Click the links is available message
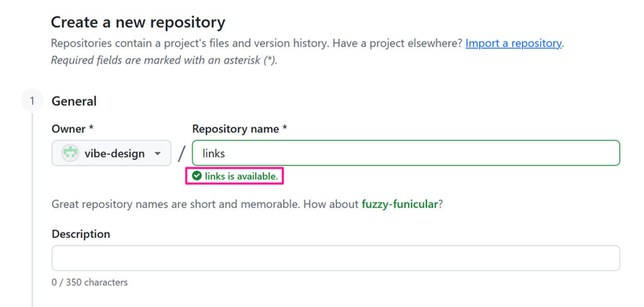 tap(241, 176)
